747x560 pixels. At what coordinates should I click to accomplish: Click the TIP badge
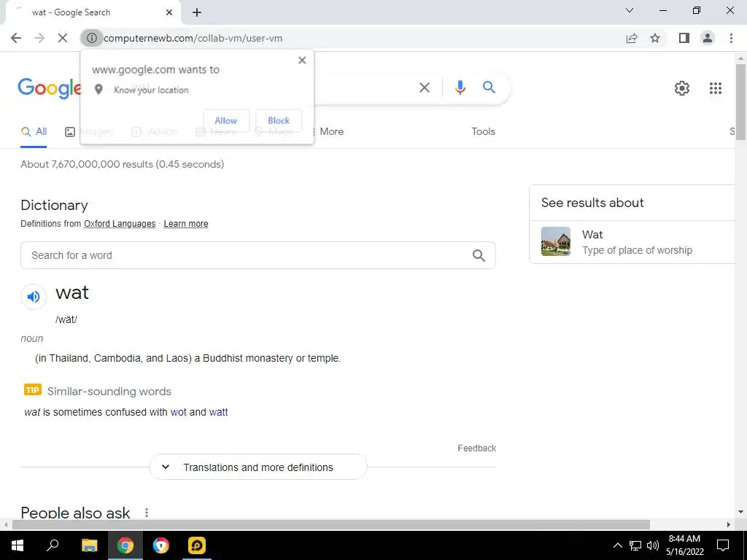click(32, 390)
